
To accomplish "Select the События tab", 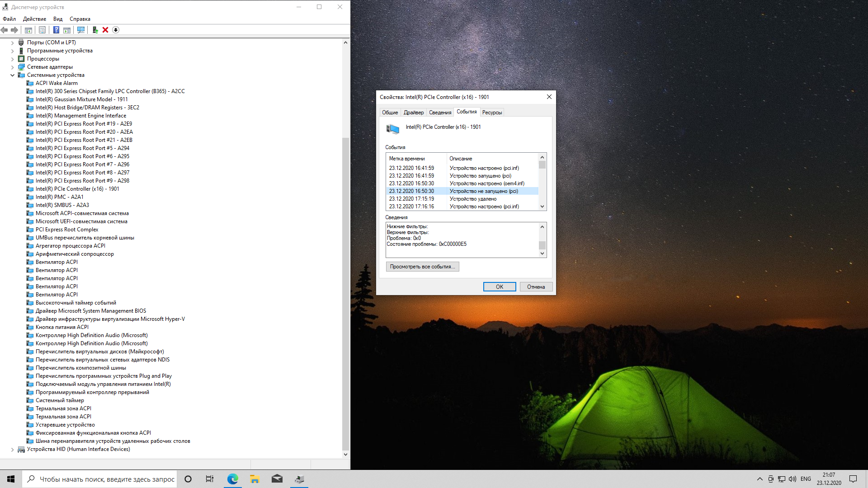I will (x=467, y=112).
